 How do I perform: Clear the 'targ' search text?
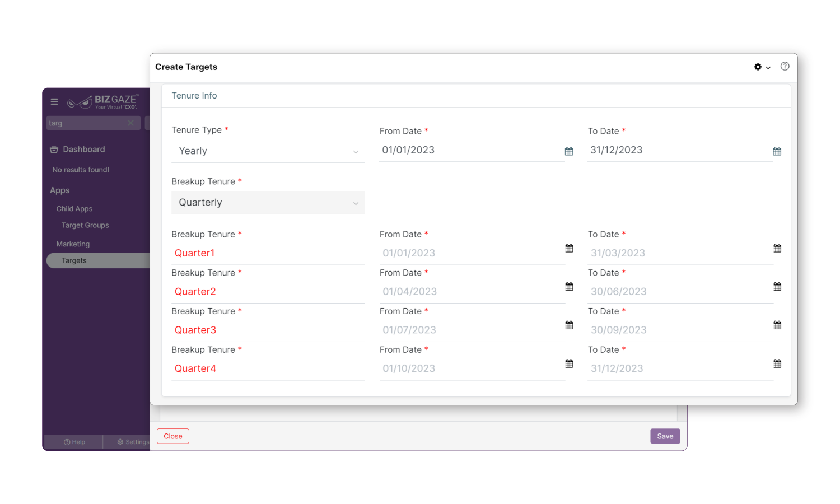[130, 123]
